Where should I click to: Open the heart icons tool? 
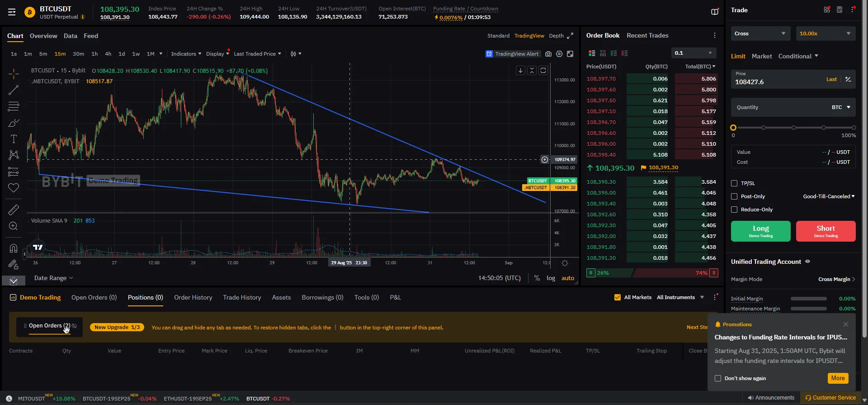tap(14, 188)
